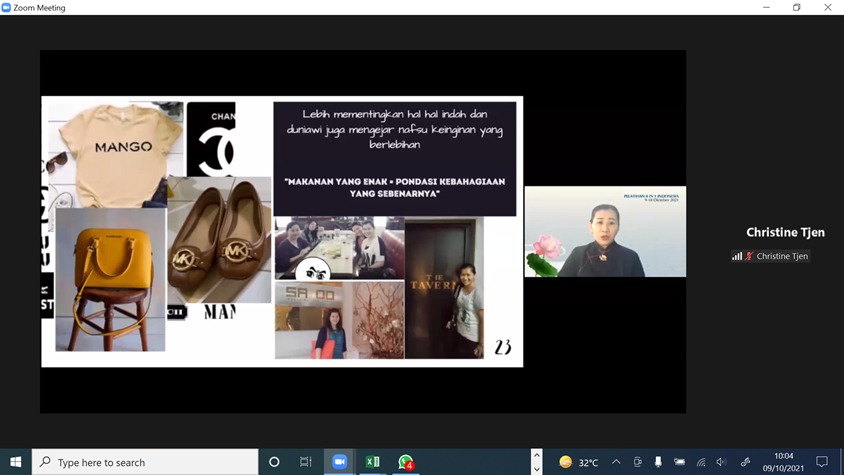Switch to Excel from the taskbar
This screenshot has height=475, width=844.
tap(372, 462)
